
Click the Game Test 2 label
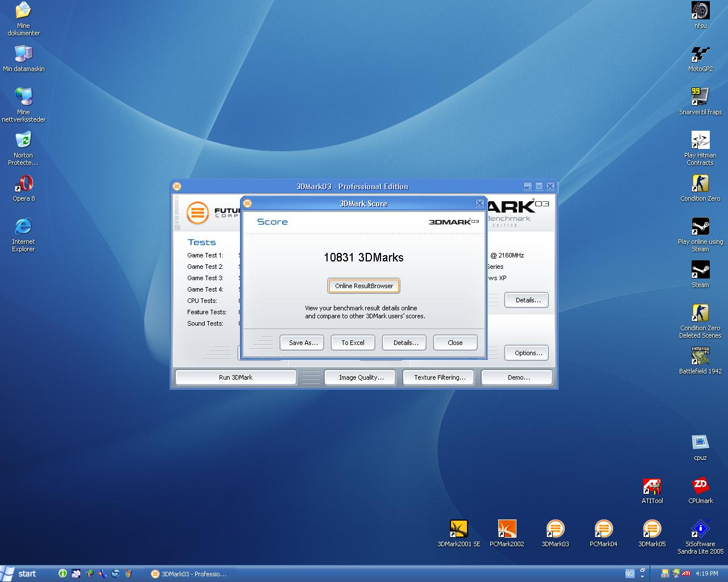click(x=205, y=267)
